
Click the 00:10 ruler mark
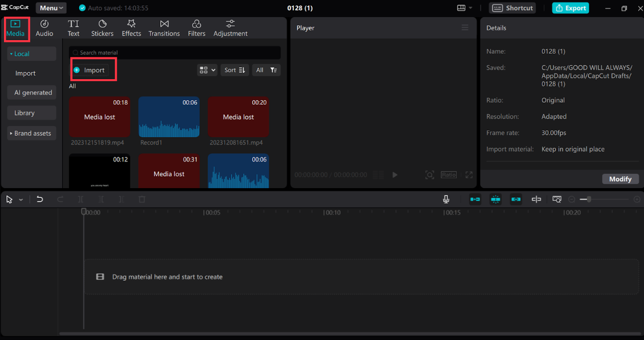pyautogui.click(x=332, y=212)
